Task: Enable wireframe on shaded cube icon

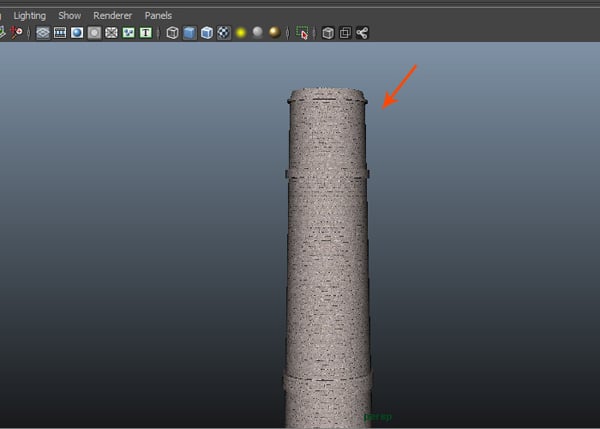Action: click(x=207, y=33)
